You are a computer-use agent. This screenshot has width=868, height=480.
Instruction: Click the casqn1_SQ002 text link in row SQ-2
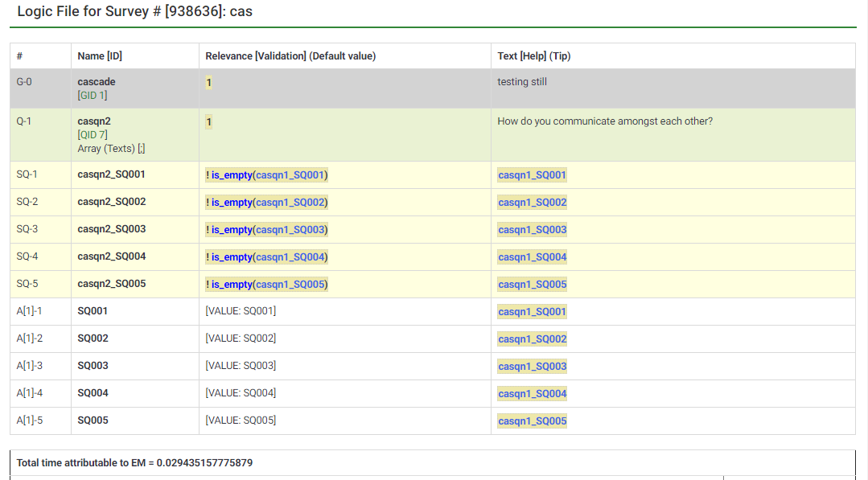(x=532, y=203)
